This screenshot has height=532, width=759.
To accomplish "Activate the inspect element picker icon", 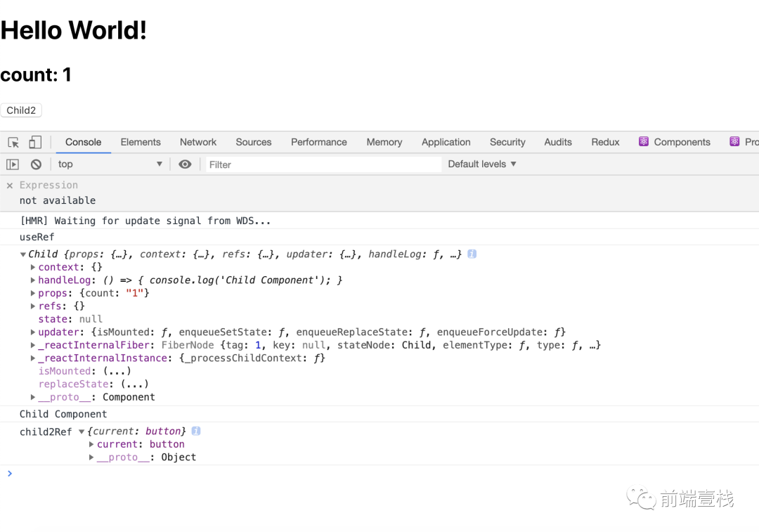I will (x=13, y=143).
